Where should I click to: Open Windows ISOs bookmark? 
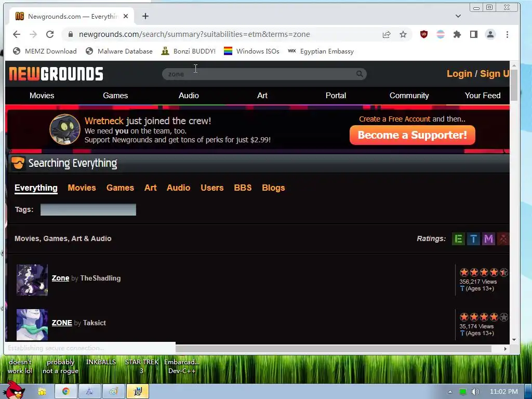pyautogui.click(x=251, y=51)
